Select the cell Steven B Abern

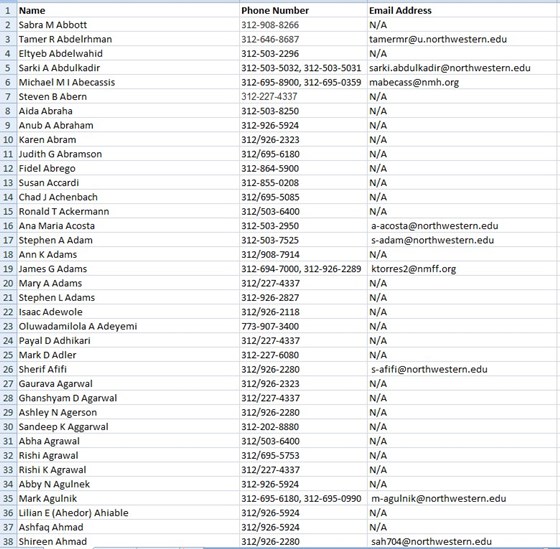pyautogui.click(x=128, y=96)
